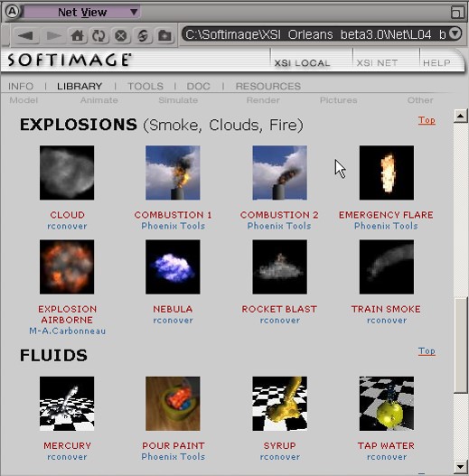Switch to the XSI LOCAL tab

point(302,63)
